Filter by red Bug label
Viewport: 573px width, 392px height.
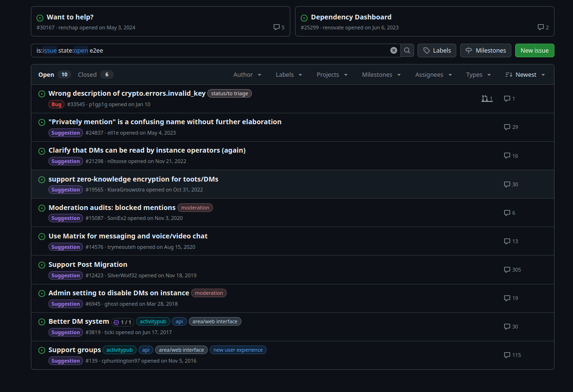click(x=56, y=104)
